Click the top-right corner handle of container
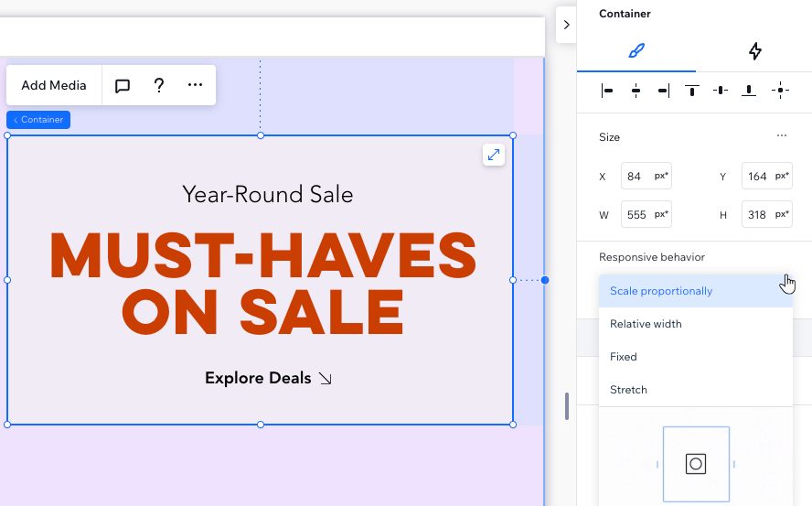812x506 pixels. pyautogui.click(x=513, y=135)
